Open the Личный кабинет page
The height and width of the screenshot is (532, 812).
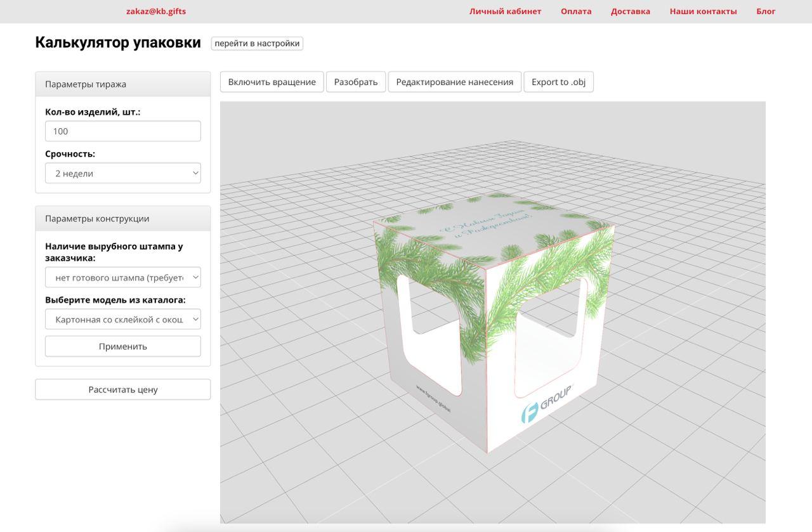pyautogui.click(x=505, y=11)
